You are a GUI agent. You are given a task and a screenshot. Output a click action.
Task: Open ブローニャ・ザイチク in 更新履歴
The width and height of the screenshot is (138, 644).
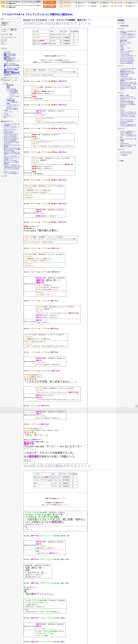pyautogui.click(x=126, y=153)
